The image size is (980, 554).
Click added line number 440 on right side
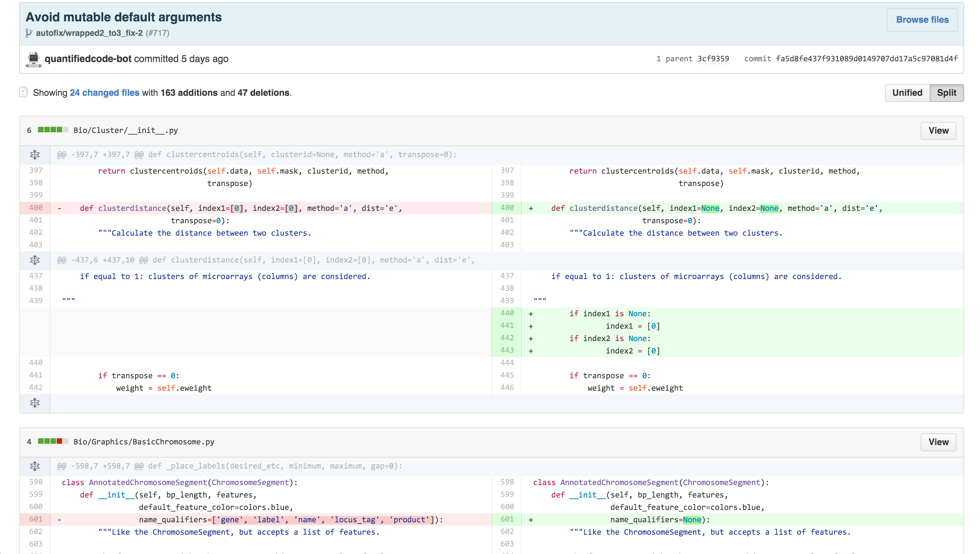507,313
